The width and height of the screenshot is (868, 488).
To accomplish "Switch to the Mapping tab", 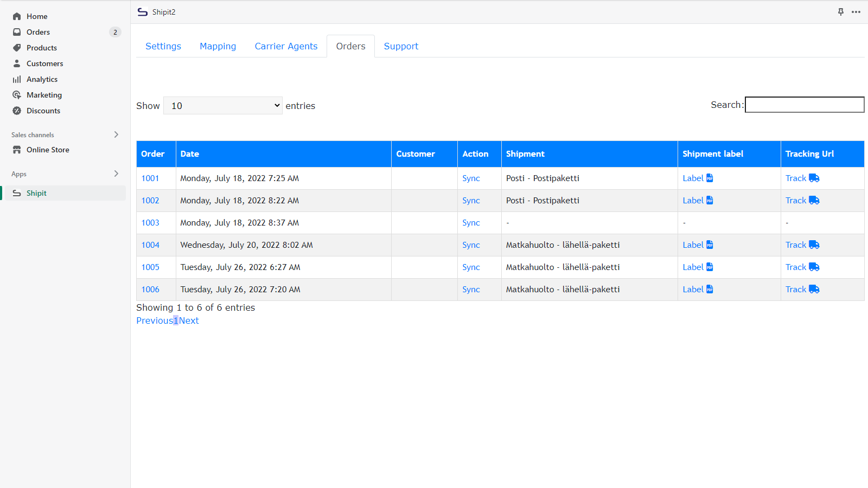I will point(218,46).
